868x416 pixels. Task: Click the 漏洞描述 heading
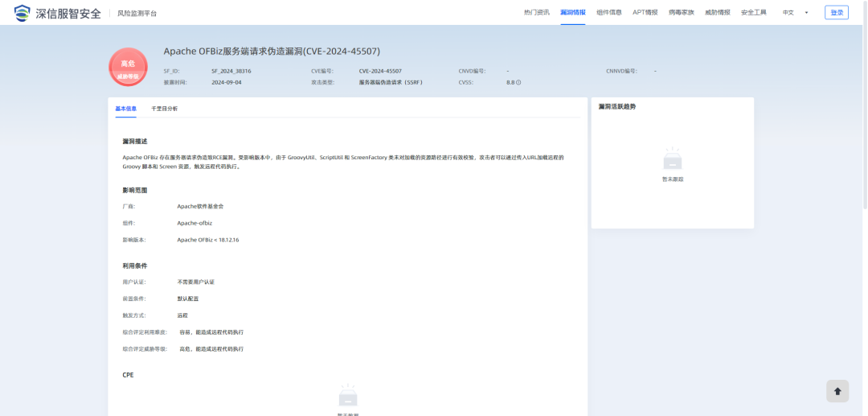click(135, 142)
